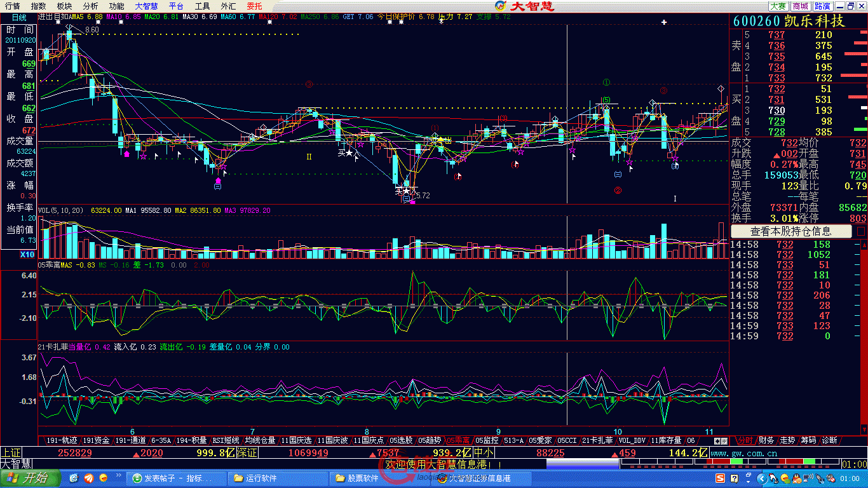Select the VOL_DDV indicator tab
Image resolution: width=868 pixels, height=488 pixels.
tap(632, 440)
